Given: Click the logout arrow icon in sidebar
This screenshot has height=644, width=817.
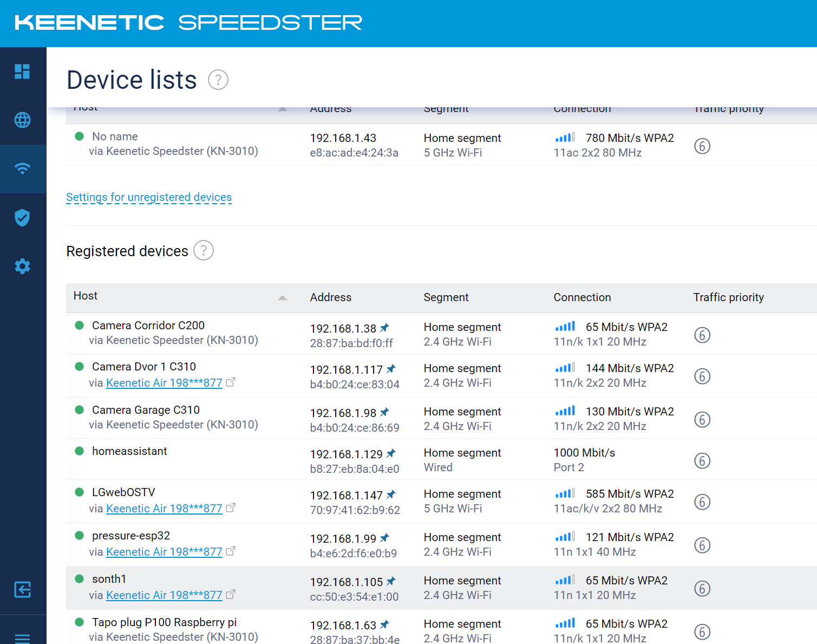Looking at the screenshot, I should coord(22,589).
